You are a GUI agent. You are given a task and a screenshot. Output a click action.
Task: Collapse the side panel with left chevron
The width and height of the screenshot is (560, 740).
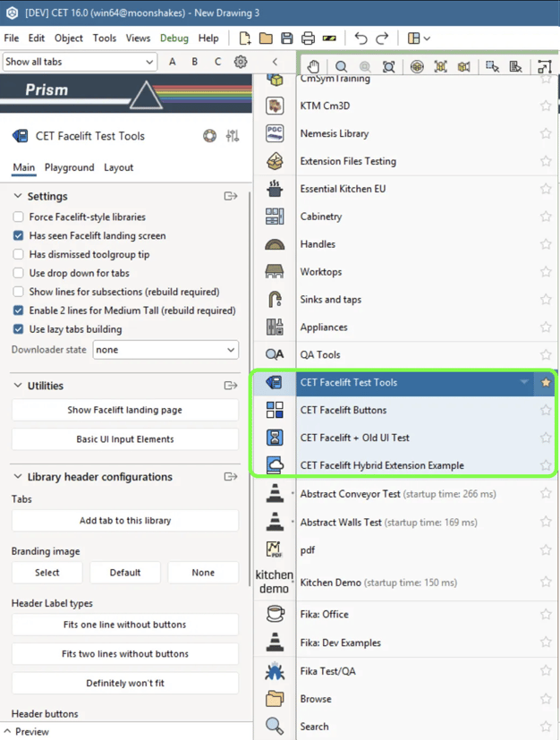pos(275,62)
